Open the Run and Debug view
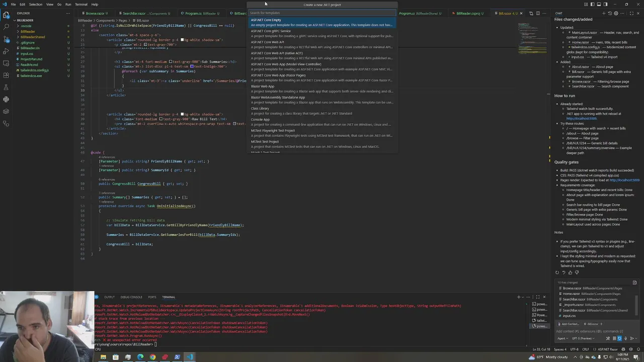The image size is (644, 362). click(x=6, y=51)
